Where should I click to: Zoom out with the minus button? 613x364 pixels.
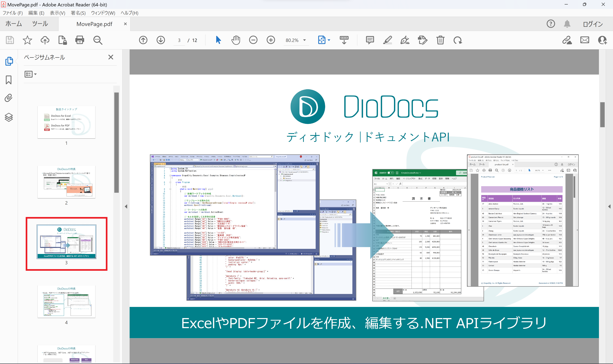pos(253,40)
